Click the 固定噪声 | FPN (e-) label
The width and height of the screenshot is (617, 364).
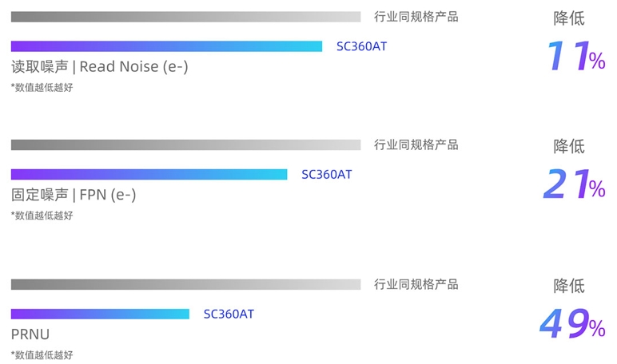(74, 195)
